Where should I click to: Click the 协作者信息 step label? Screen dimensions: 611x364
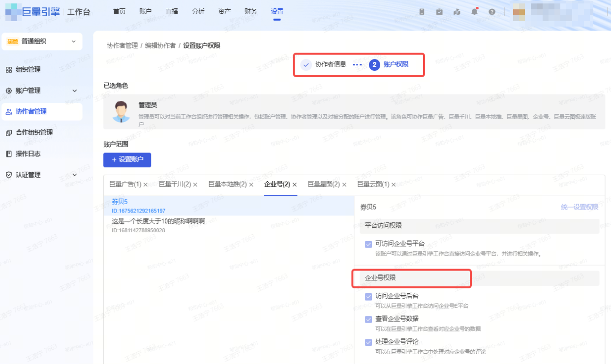pos(331,64)
